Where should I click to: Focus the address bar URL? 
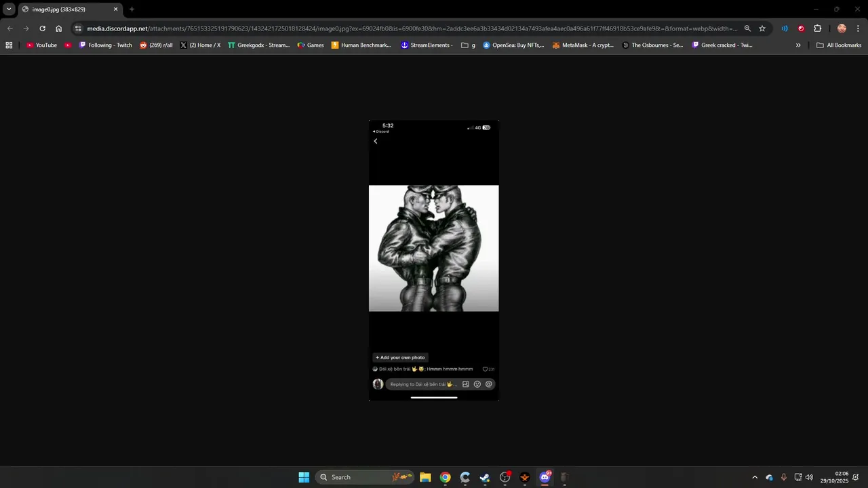point(412,28)
